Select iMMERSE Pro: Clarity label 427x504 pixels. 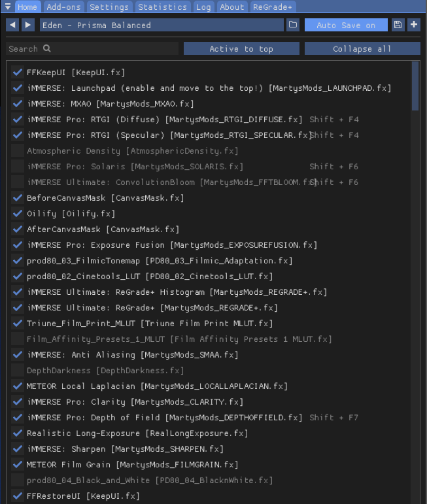(135, 402)
